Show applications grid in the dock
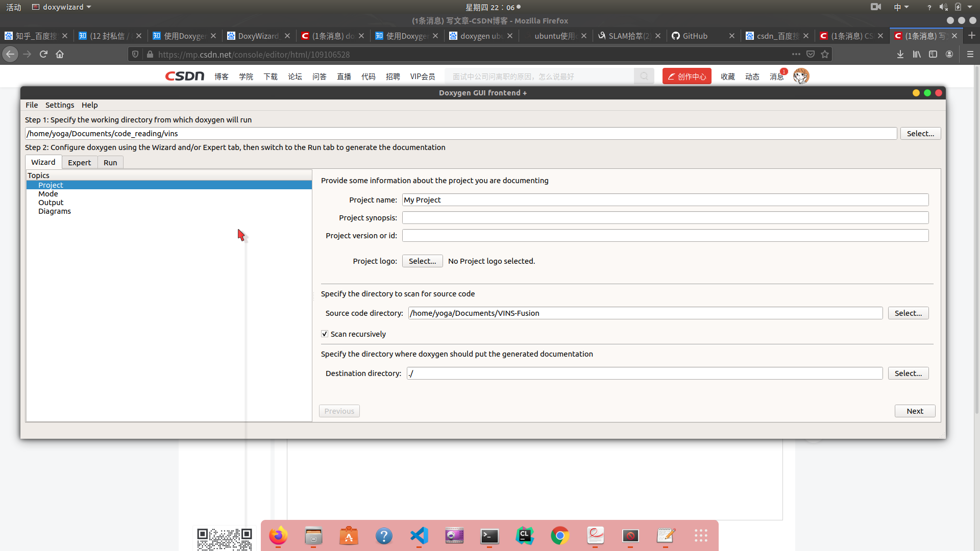This screenshot has width=980, height=551. [x=701, y=536]
